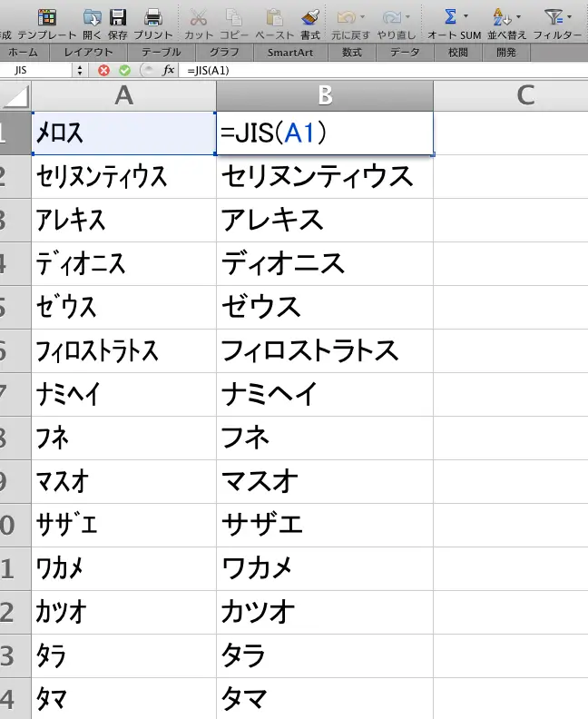Select half-width ｱﾚｷｽ cell
The width and height of the screenshot is (588, 719).
(123, 220)
